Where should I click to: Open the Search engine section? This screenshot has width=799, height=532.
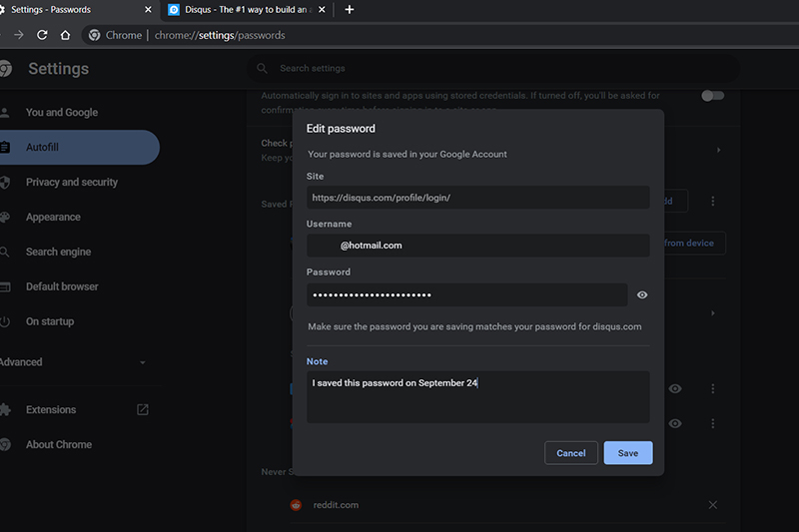pos(58,252)
